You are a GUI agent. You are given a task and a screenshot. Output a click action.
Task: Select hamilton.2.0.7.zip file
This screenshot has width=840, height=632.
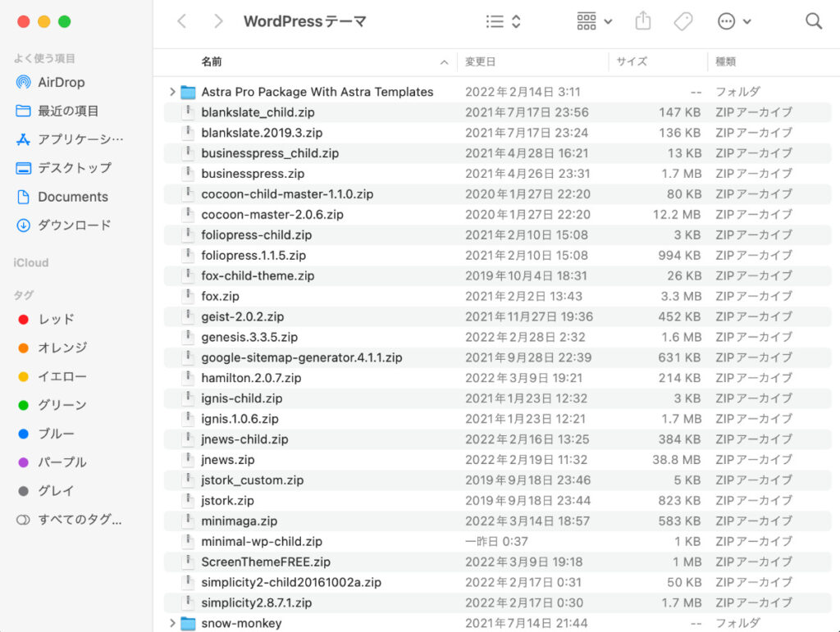point(498,379)
